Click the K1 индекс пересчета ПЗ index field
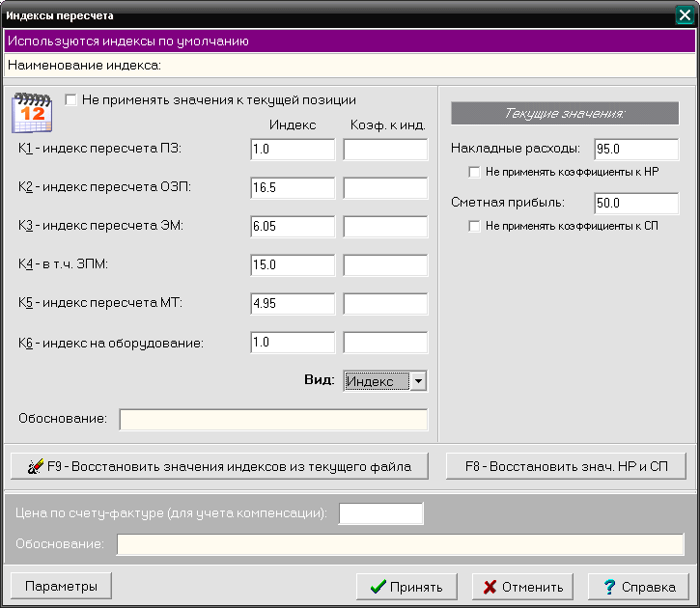The image size is (700, 608). [x=292, y=150]
